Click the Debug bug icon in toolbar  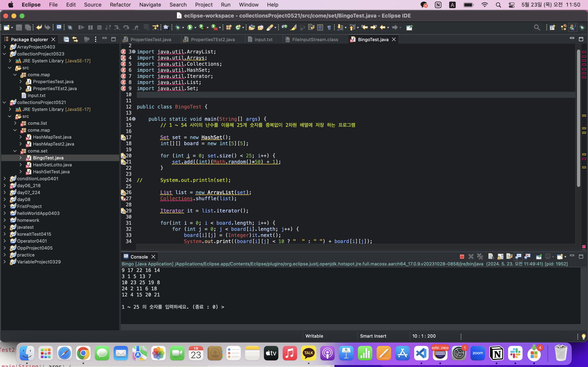(x=178, y=28)
